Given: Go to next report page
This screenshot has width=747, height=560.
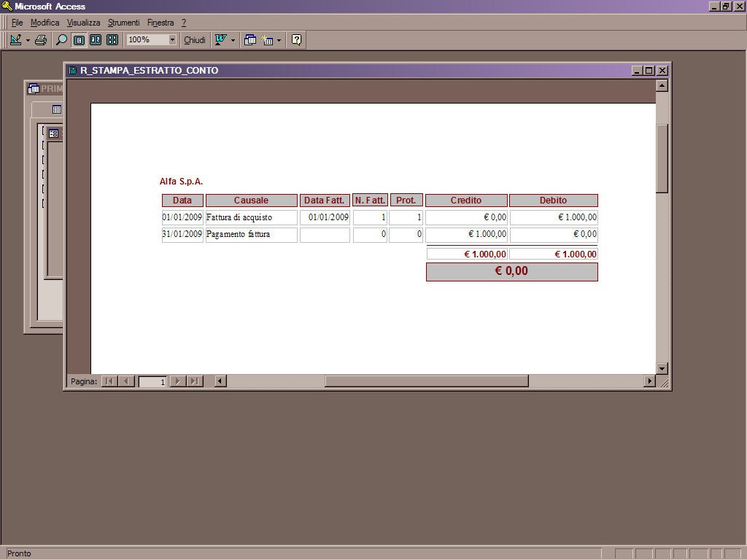Looking at the screenshot, I should point(177,381).
